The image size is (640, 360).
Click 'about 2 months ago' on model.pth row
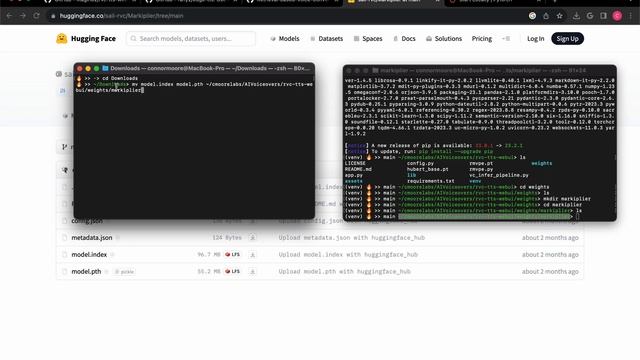[550, 271]
